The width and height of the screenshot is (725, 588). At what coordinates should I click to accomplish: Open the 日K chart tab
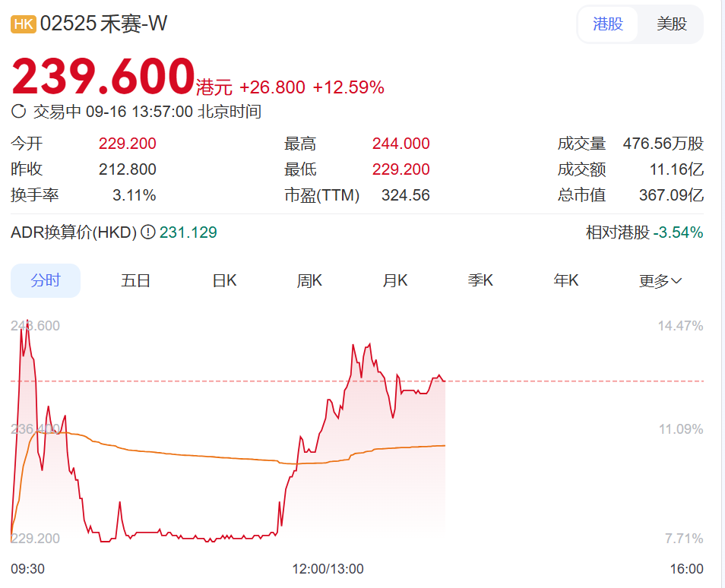click(x=224, y=280)
